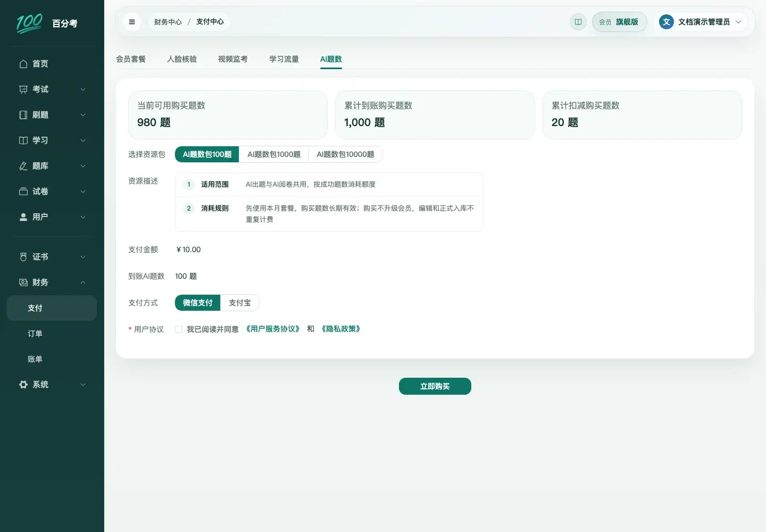Open the document book icon in header
This screenshot has width=766, height=532.
(x=578, y=22)
